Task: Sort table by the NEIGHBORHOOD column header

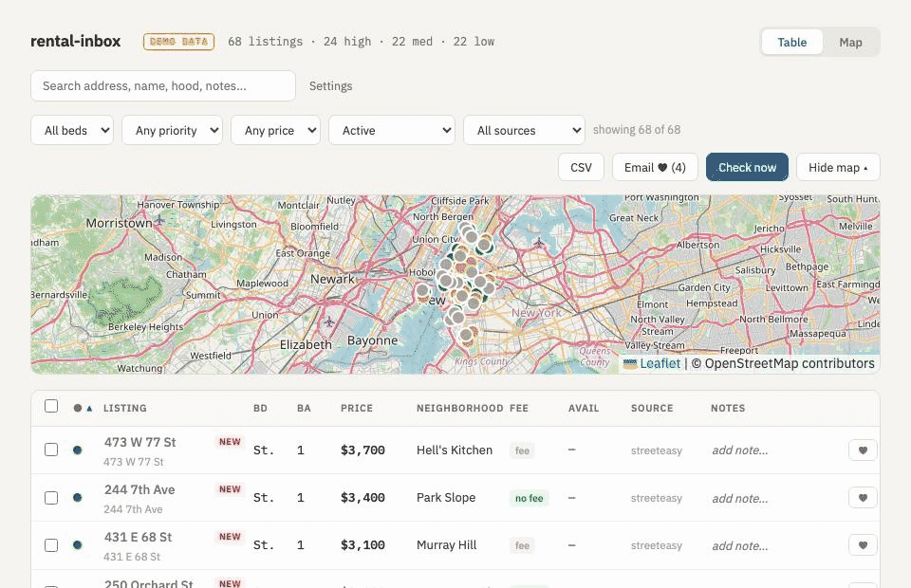Action: (459, 408)
